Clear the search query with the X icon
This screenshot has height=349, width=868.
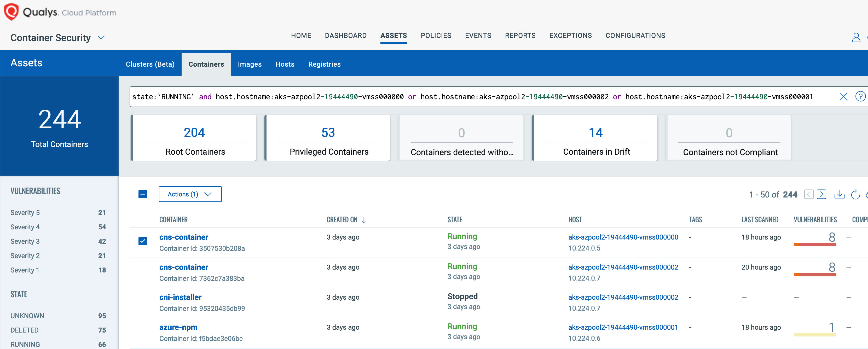click(x=843, y=97)
